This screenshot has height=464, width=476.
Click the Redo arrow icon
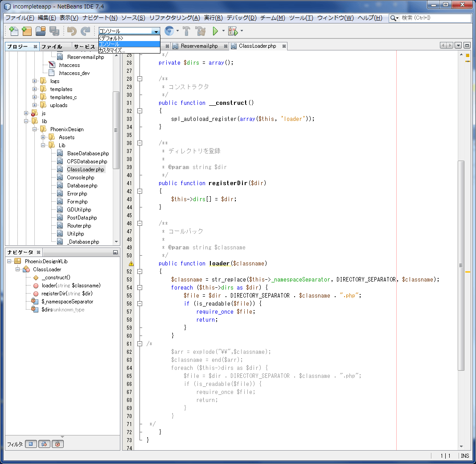click(x=85, y=31)
